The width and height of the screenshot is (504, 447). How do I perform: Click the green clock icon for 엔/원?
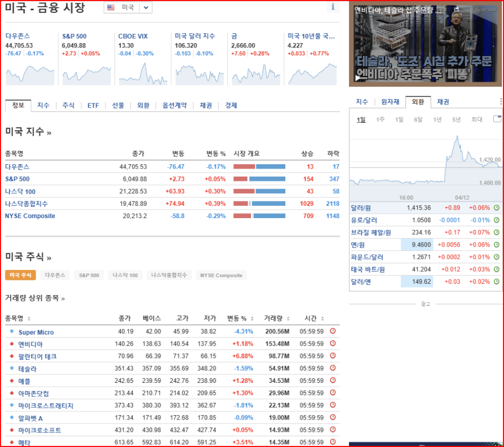pos(496,245)
